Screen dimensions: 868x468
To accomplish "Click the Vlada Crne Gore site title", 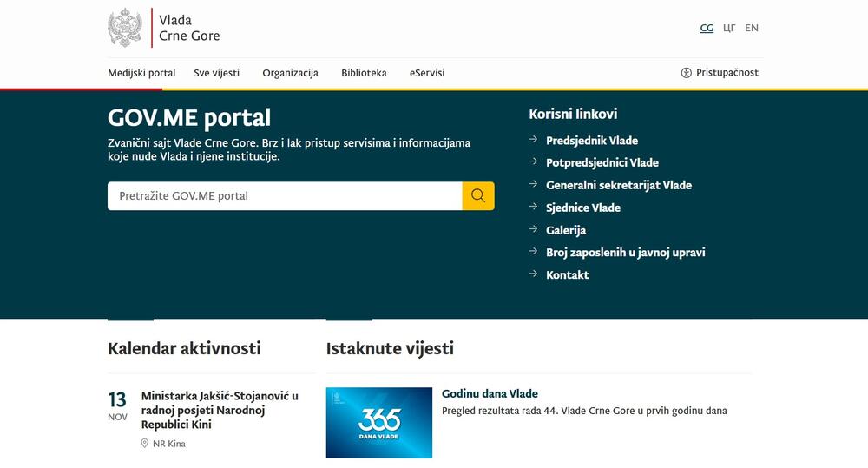I will coord(188,28).
